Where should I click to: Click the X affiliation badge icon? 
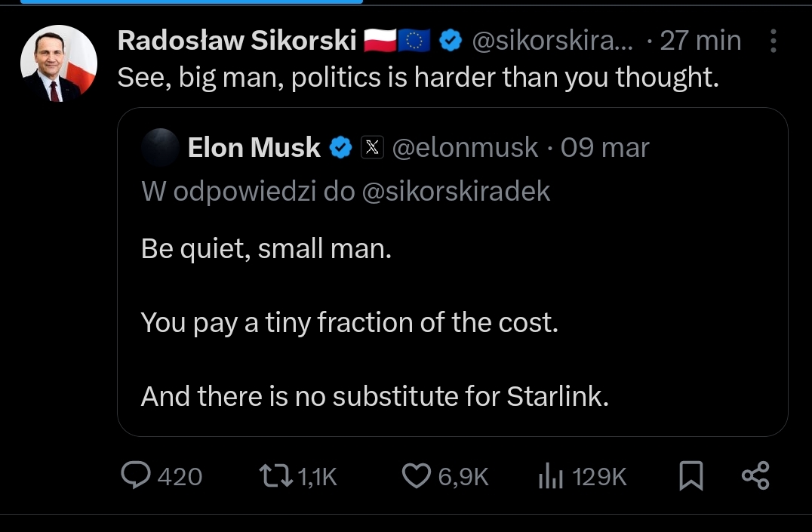[372, 148]
